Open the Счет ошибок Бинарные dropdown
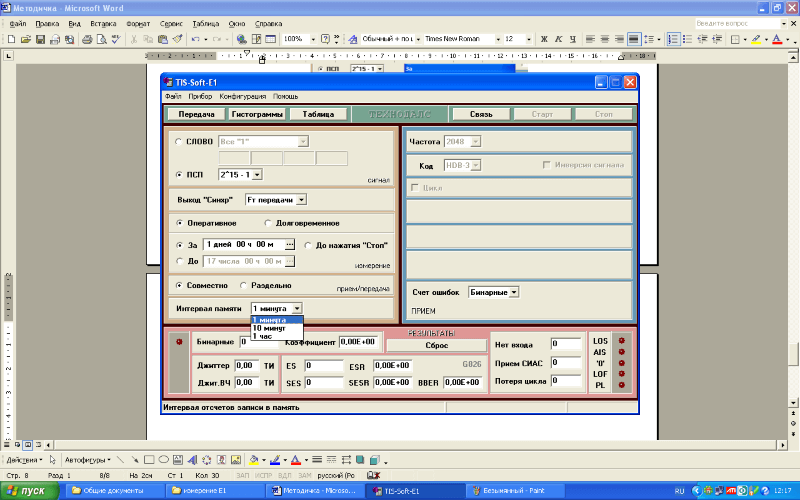This screenshot has height=500, width=800. pos(514,292)
